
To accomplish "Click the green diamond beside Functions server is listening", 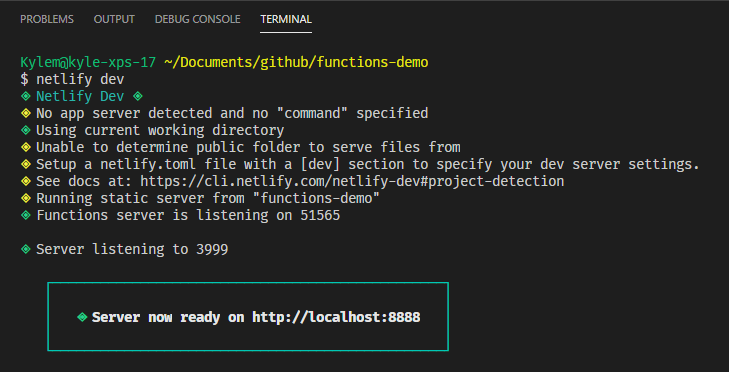I will (26, 215).
